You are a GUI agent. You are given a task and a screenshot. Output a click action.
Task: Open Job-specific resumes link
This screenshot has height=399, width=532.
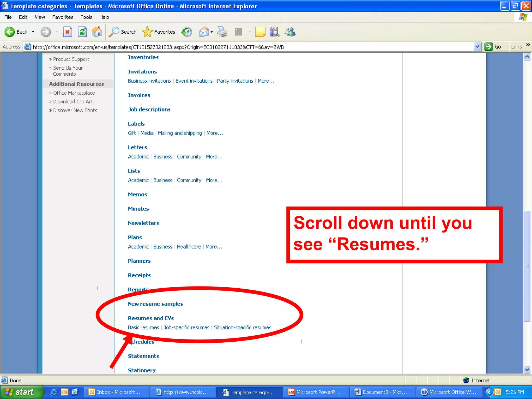tap(186, 328)
